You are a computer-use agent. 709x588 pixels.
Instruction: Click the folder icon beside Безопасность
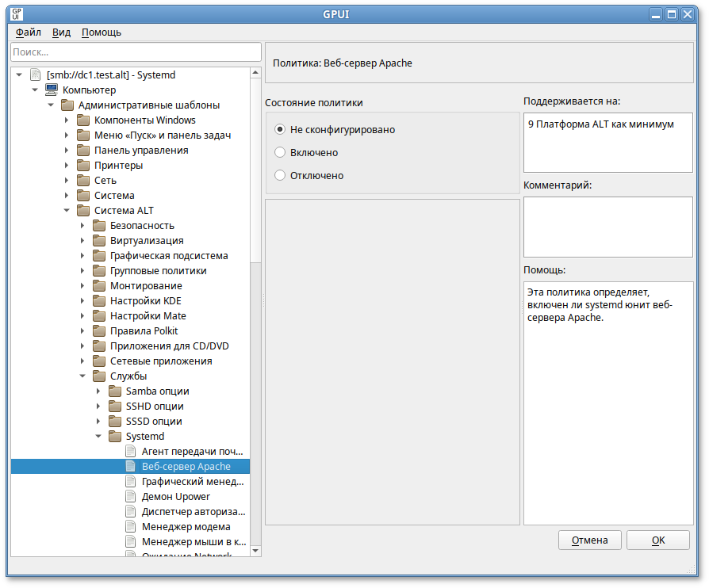click(x=99, y=226)
